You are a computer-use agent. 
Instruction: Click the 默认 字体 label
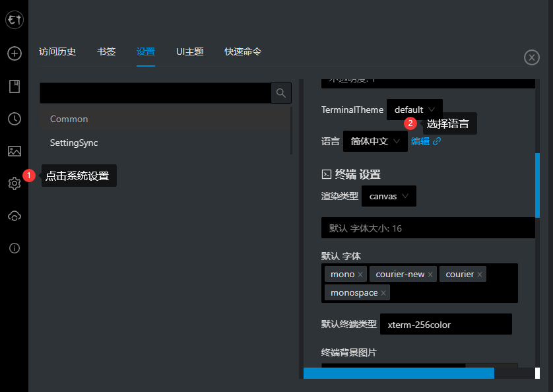tap(341, 256)
